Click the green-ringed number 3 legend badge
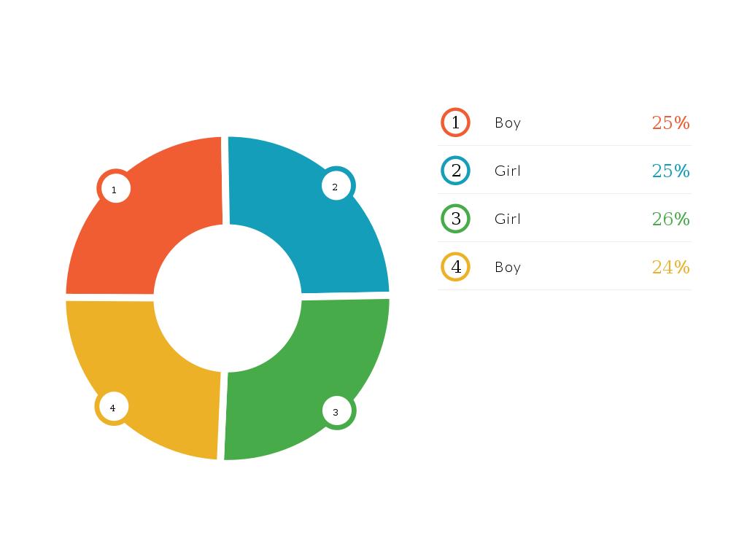The width and height of the screenshot is (747, 560). [456, 219]
